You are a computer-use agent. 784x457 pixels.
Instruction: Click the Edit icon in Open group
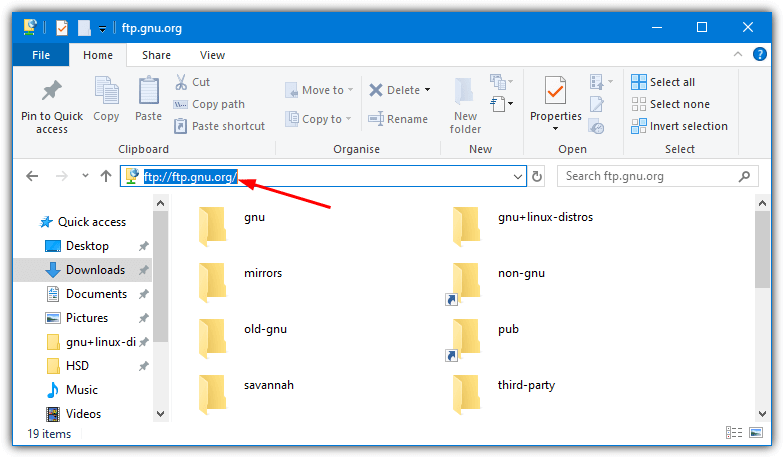coord(596,104)
